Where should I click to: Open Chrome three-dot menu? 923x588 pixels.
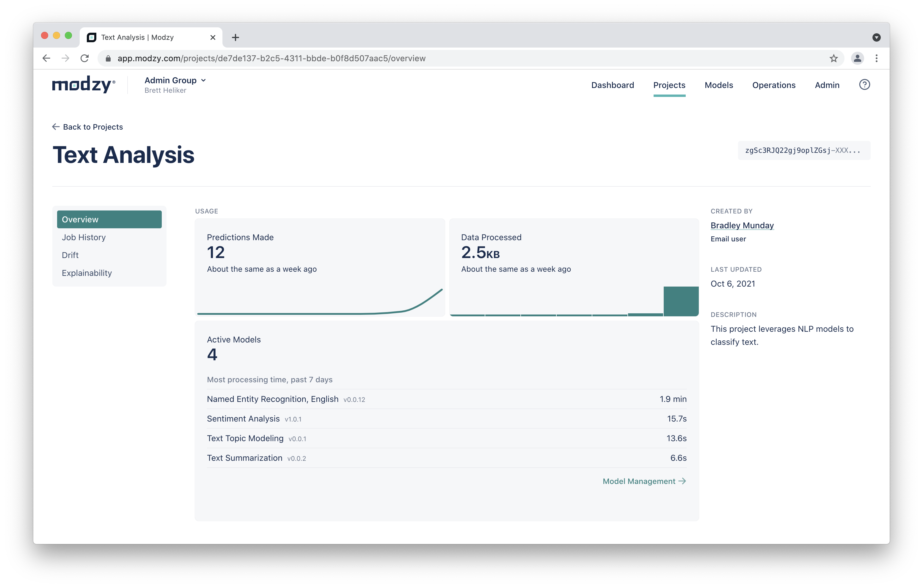(x=876, y=58)
